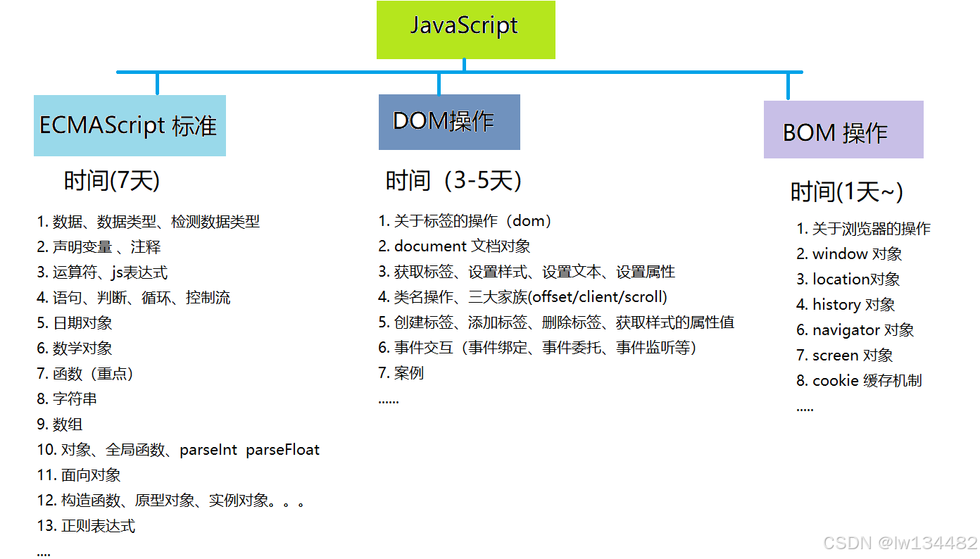Click the 正则表达式 entry

coord(86,525)
